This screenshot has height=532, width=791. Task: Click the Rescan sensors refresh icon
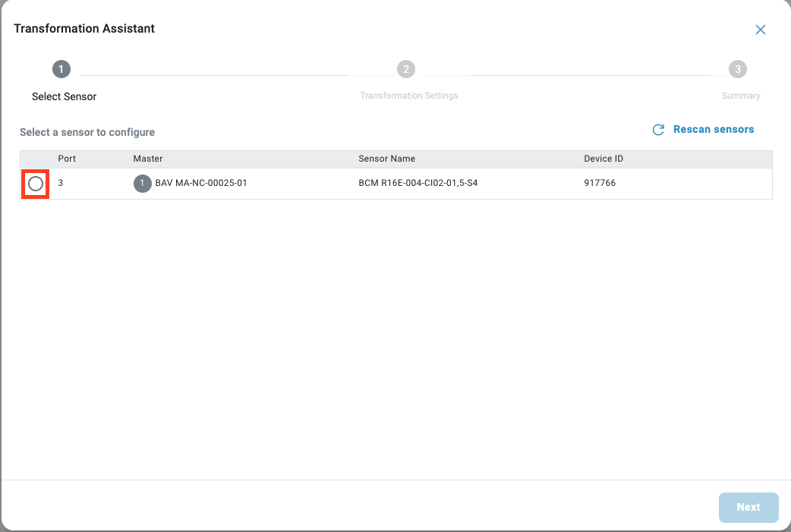tap(658, 130)
